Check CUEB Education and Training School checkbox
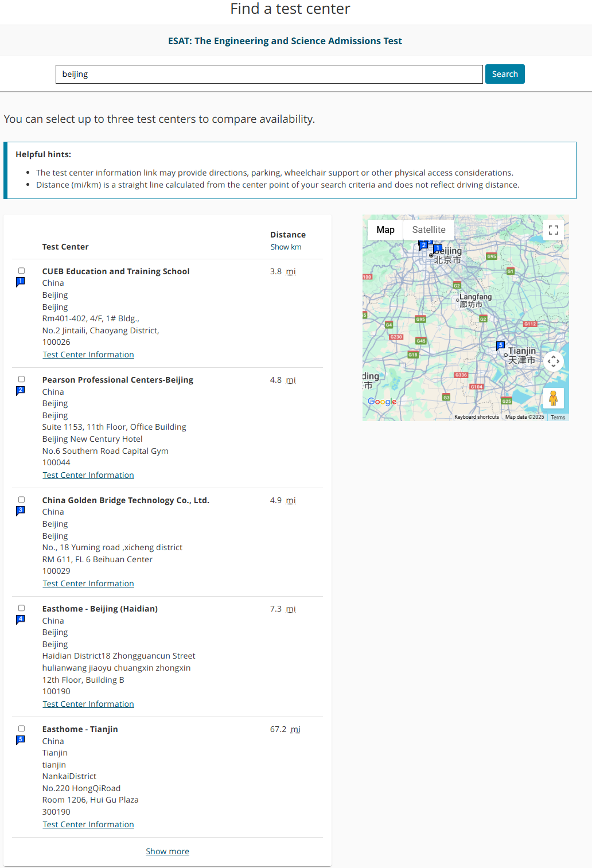Viewport: 592px width, 868px height. click(x=21, y=271)
